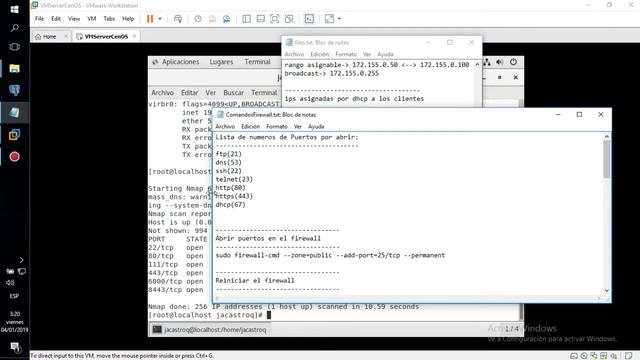Click the jacastroq@localhost taskbar entry in CentOS
Image resolution: width=640 pixels, height=360 pixels.
coord(210,329)
